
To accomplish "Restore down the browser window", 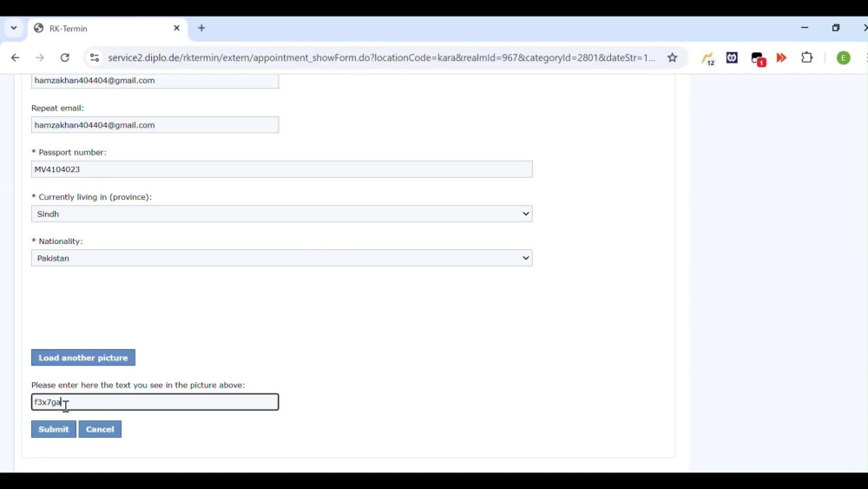I will click(x=836, y=28).
